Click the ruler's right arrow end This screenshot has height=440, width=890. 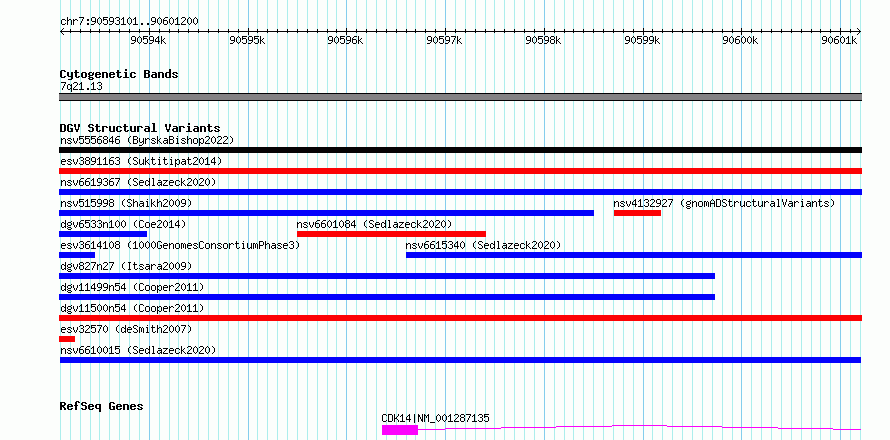point(859,32)
